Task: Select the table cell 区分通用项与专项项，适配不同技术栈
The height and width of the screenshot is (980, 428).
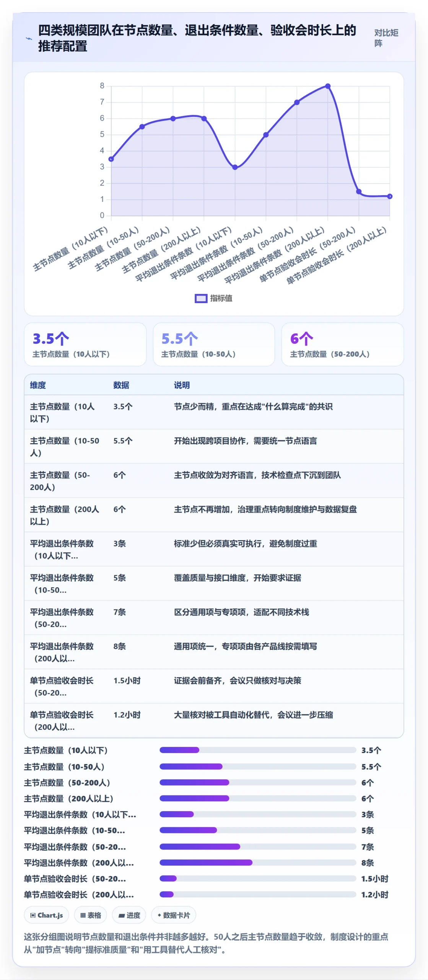Action: (241, 612)
